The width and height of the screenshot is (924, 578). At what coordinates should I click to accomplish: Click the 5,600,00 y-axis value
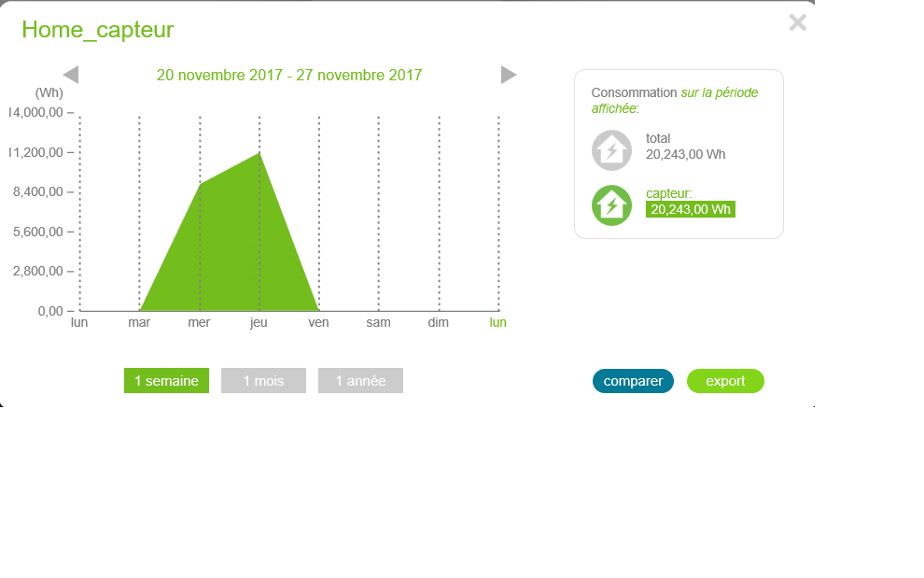[x=38, y=232]
